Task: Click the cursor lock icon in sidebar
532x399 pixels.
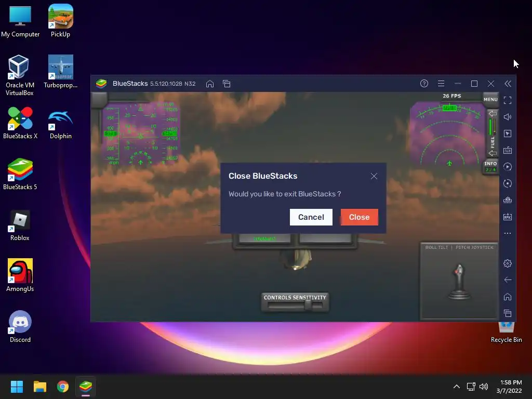Action: (508, 134)
